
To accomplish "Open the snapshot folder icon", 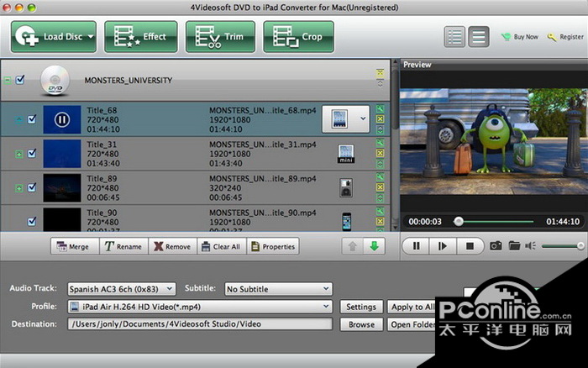I will [514, 246].
